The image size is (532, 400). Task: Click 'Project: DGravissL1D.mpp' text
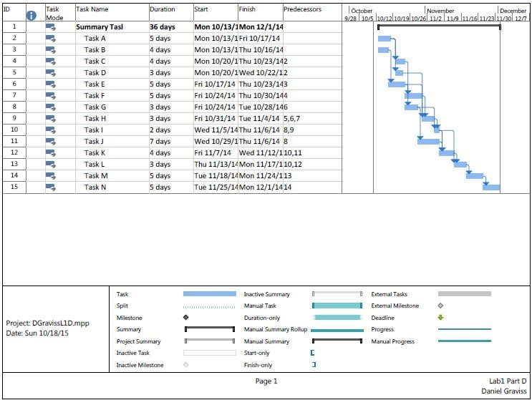pos(47,323)
